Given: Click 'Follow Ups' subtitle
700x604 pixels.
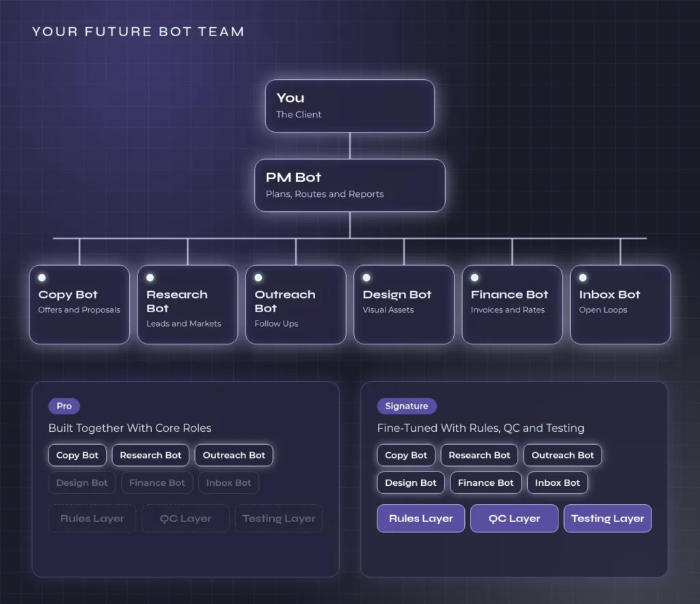Looking at the screenshot, I should pos(276,323).
